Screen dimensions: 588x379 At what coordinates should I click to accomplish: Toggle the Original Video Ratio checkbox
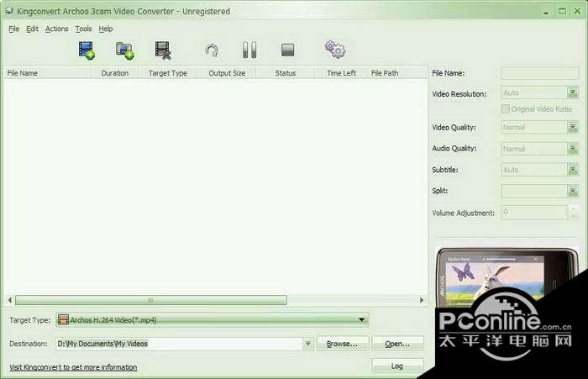[x=505, y=108]
